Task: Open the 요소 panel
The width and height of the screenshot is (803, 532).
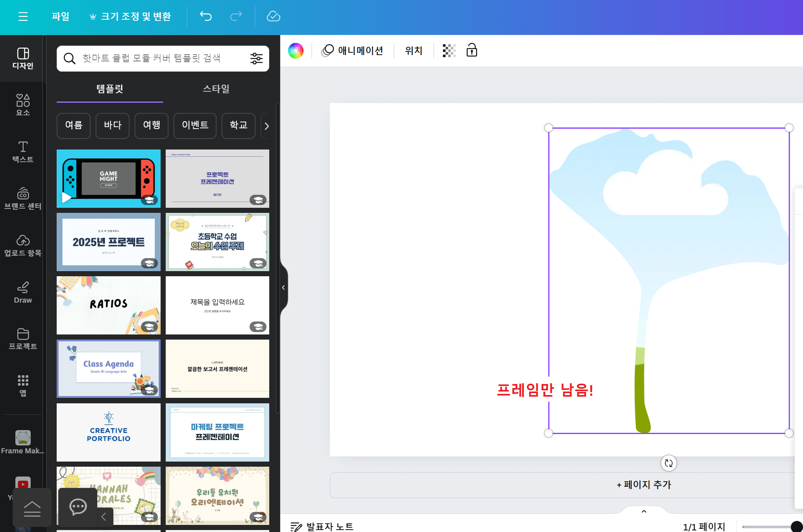Action: click(22, 104)
